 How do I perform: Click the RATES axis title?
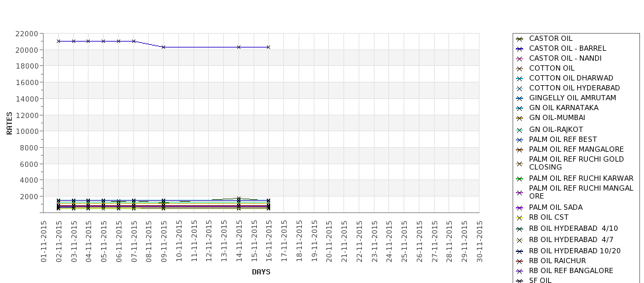[9, 123]
